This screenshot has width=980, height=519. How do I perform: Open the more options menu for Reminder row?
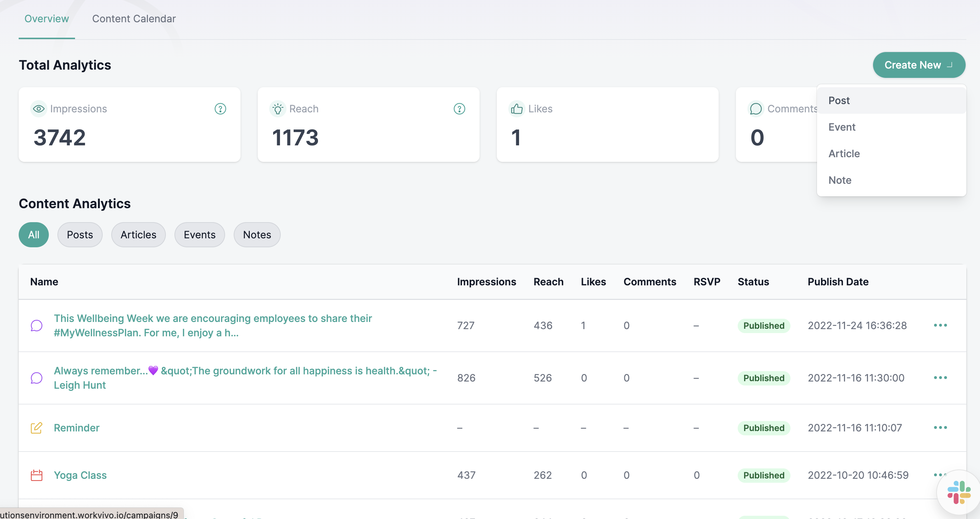(941, 428)
